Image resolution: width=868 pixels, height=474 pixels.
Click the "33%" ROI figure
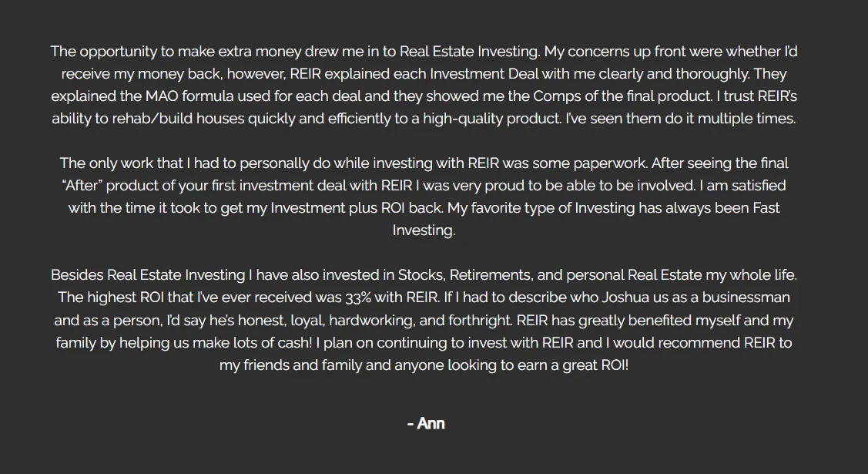(358, 298)
